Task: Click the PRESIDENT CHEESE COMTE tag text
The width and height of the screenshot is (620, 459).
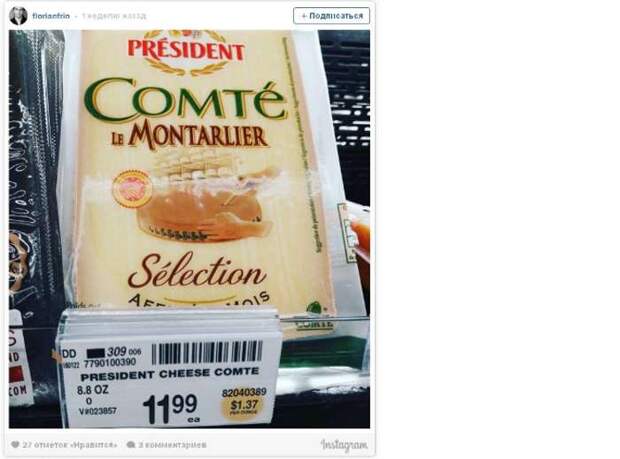Action: tap(170, 374)
